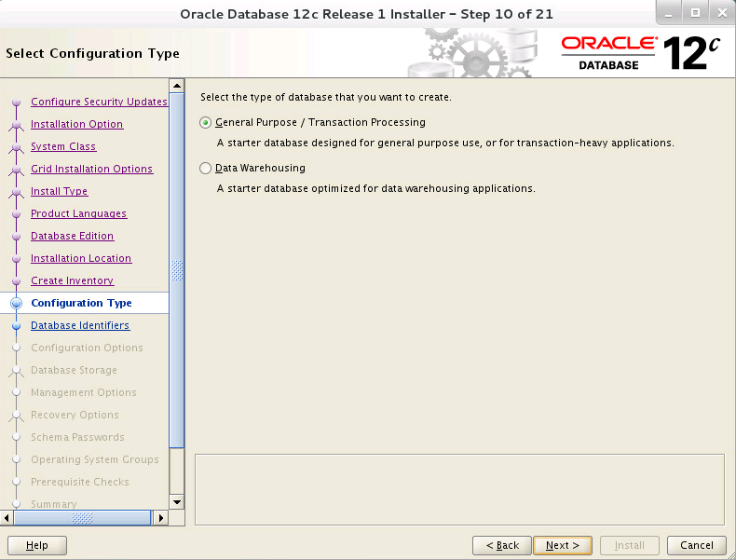The width and height of the screenshot is (736, 560).
Task: Click the Configuration Type step bullet icon
Action: (17, 303)
